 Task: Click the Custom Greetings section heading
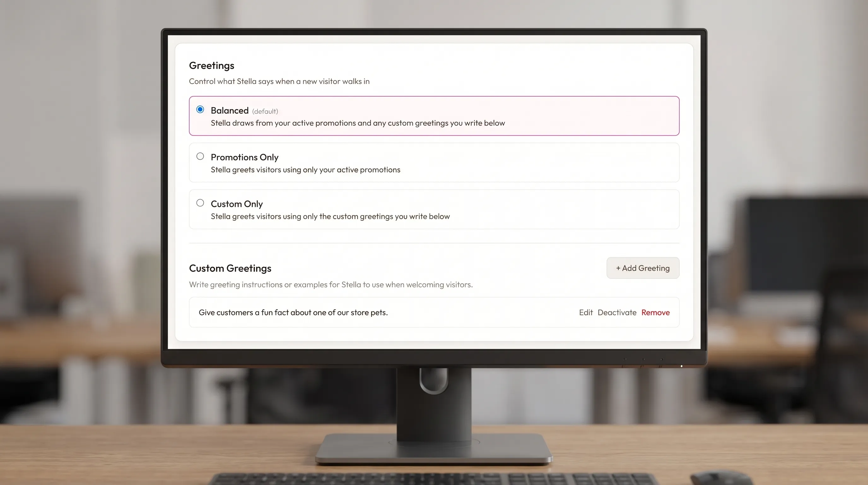(230, 268)
